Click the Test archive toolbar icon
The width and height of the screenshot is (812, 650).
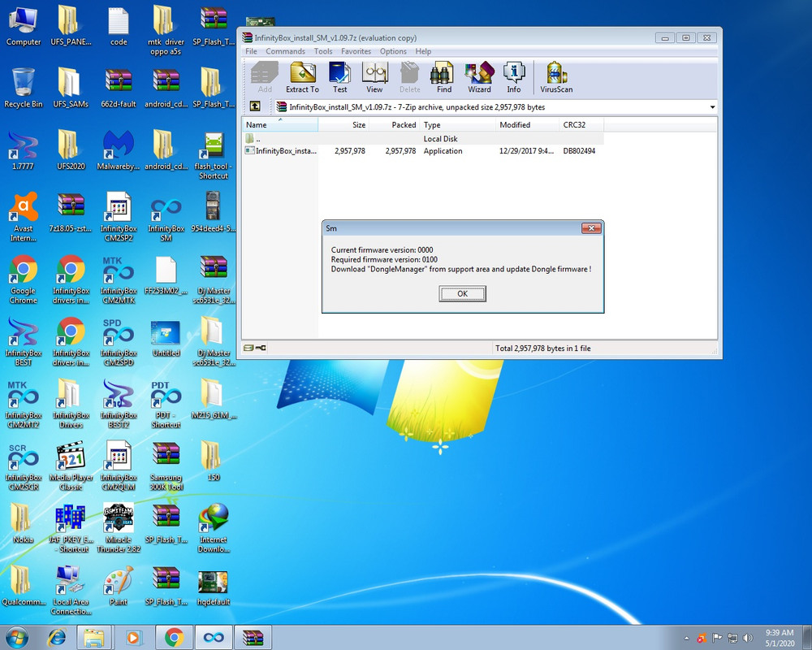coord(339,77)
